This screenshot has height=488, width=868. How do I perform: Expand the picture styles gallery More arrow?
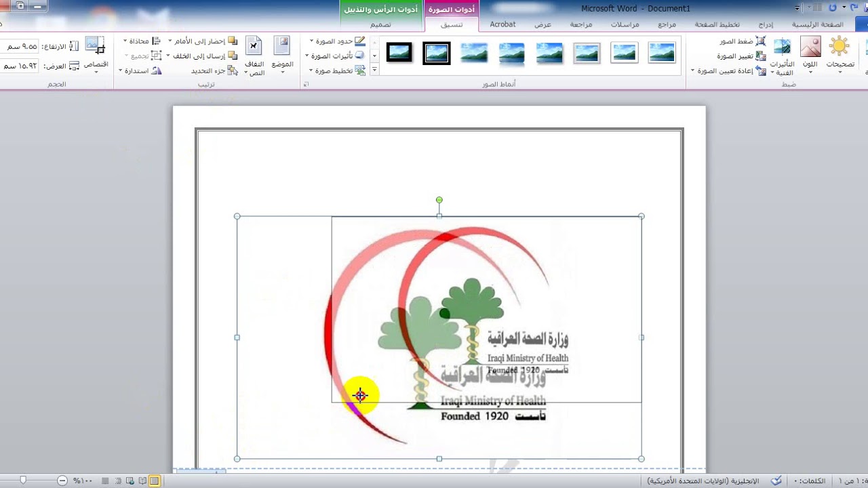click(x=374, y=69)
